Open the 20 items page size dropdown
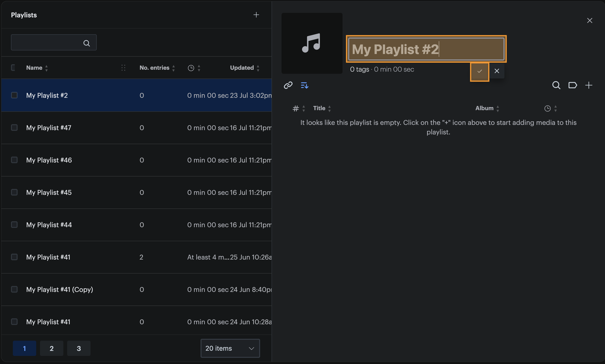 [x=230, y=348]
